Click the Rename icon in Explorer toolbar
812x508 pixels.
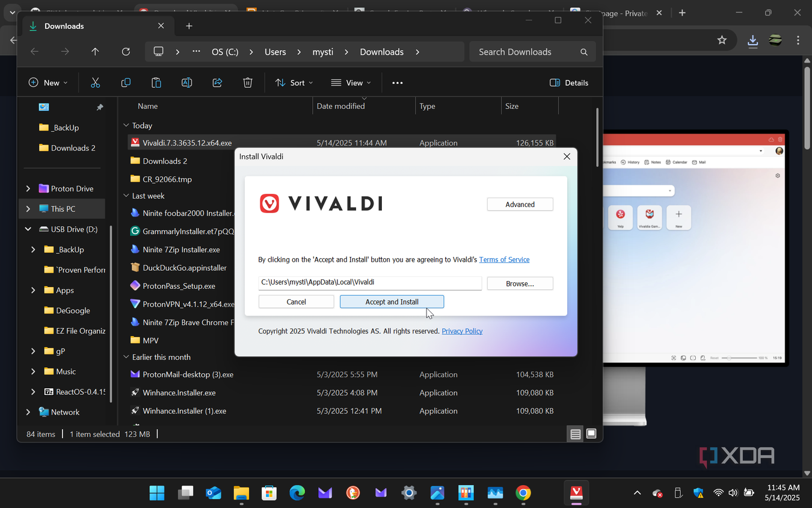pyautogui.click(x=186, y=82)
